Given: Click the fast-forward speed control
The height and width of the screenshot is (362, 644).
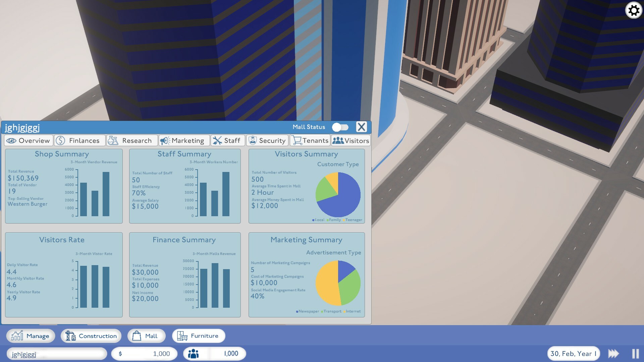Looking at the screenshot, I should point(614,353).
